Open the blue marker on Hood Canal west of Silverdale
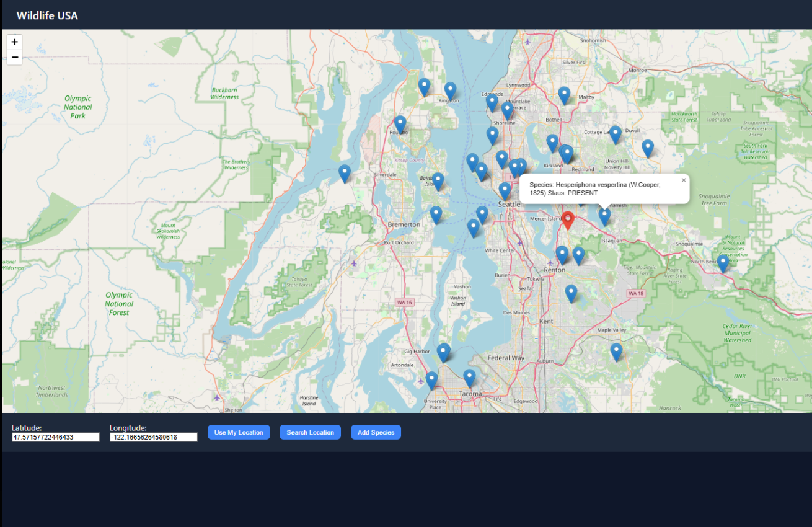 (345, 174)
